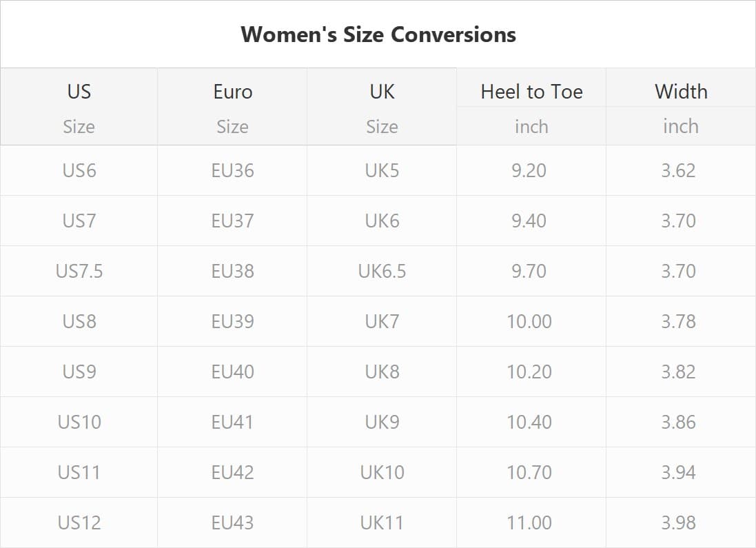Screen dimensions: 756x548
Task: Select the US12 size cell
Action: 79,522
